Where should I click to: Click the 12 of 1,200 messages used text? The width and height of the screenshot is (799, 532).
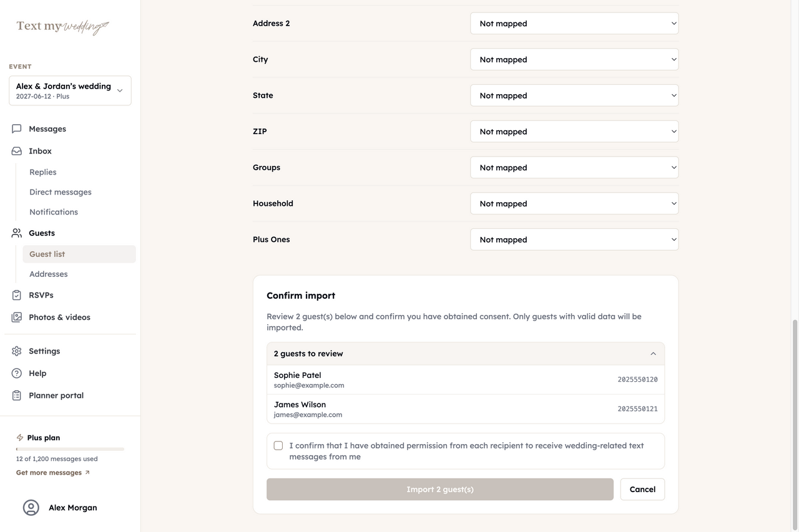click(x=57, y=459)
